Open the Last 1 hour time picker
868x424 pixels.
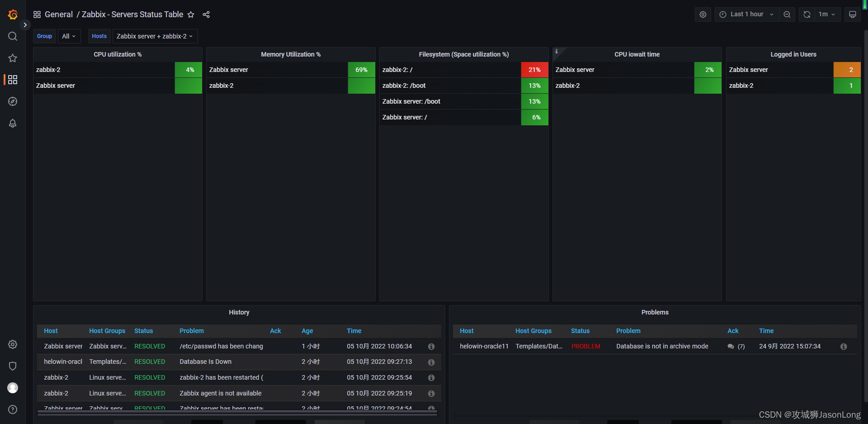click(x=746, y=14)
